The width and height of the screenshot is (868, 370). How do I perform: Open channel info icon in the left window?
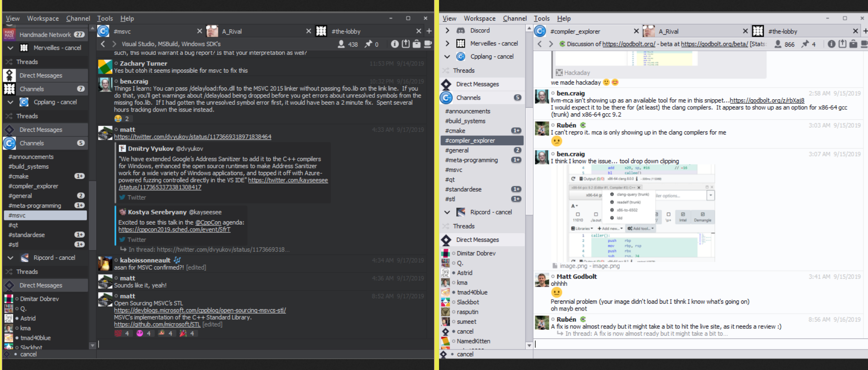click(x=395, y=44)
